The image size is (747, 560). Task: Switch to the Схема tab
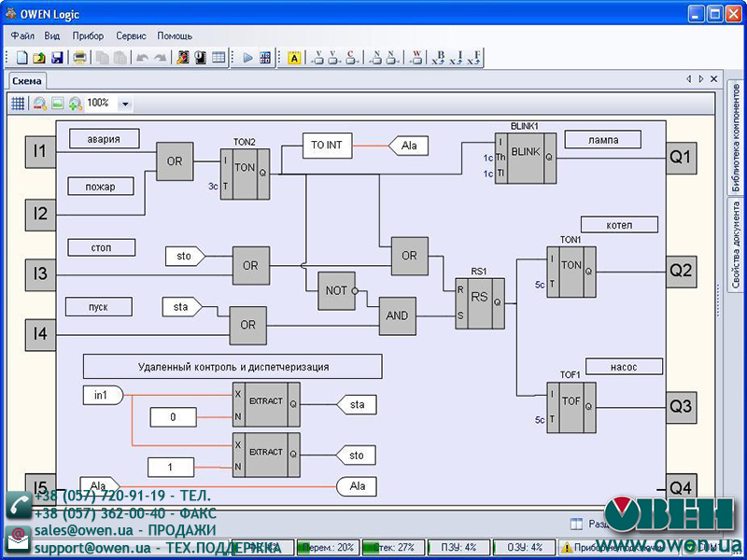pos(27,80)
